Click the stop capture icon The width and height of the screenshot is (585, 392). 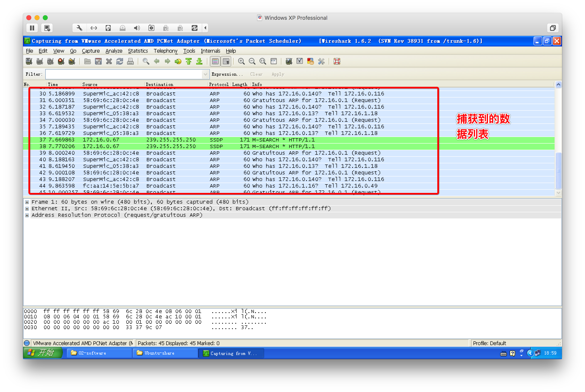point(61,61)
